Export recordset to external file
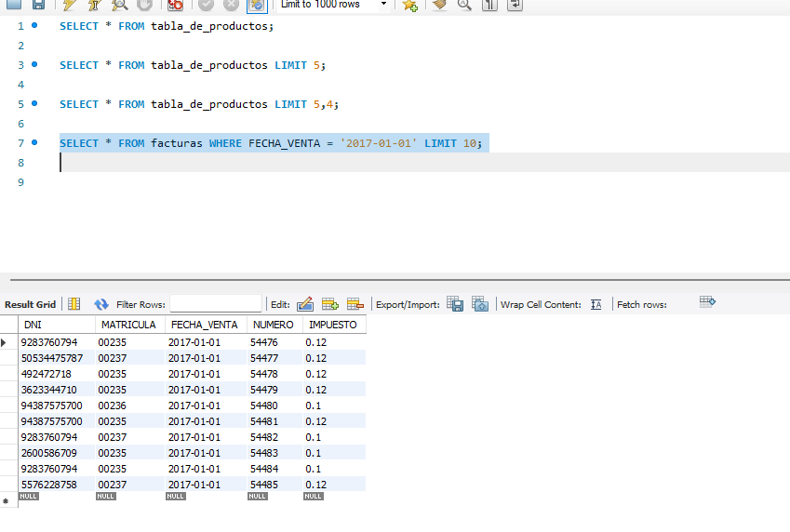This screenshot has width=790, height=532. 455,304
